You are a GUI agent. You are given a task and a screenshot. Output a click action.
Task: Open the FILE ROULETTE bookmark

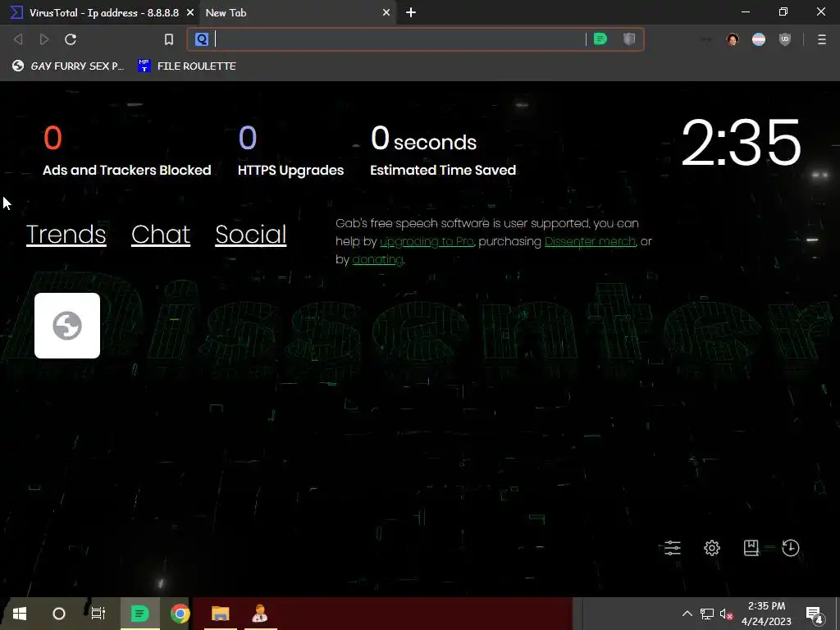coord(187,66)
